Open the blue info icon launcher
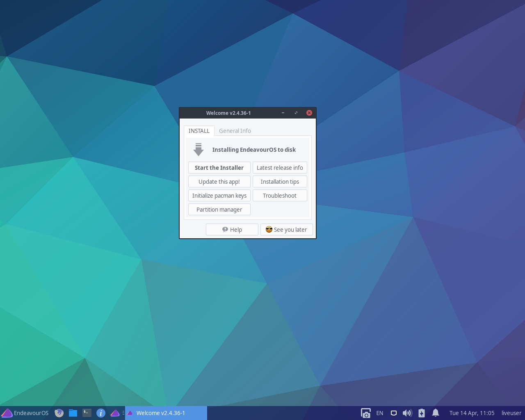 tap(101, 413)
